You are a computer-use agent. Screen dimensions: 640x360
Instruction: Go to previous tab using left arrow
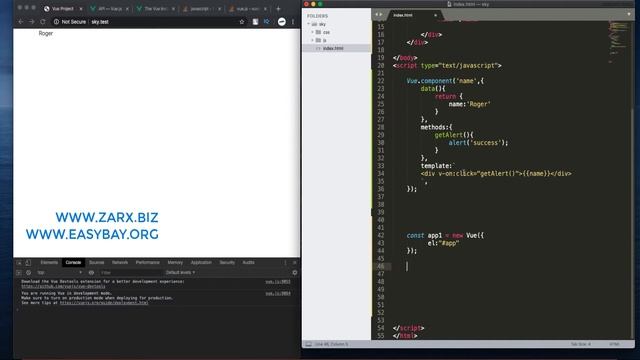(376, 15)
